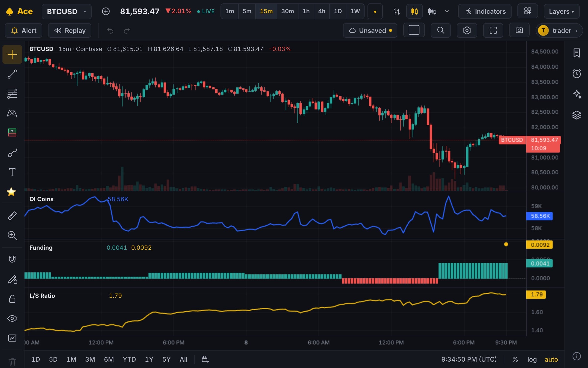Toggle percent scale mode
The image size is (588, 368).
point(515,359)
